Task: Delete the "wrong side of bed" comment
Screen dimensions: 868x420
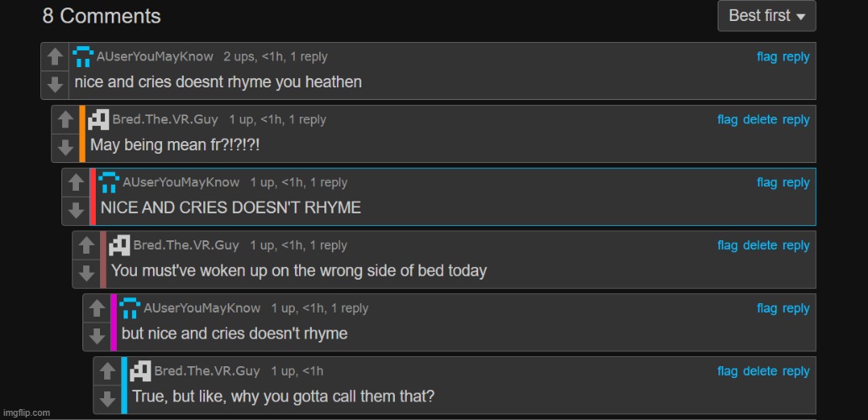Action: (x=760, y=245)
